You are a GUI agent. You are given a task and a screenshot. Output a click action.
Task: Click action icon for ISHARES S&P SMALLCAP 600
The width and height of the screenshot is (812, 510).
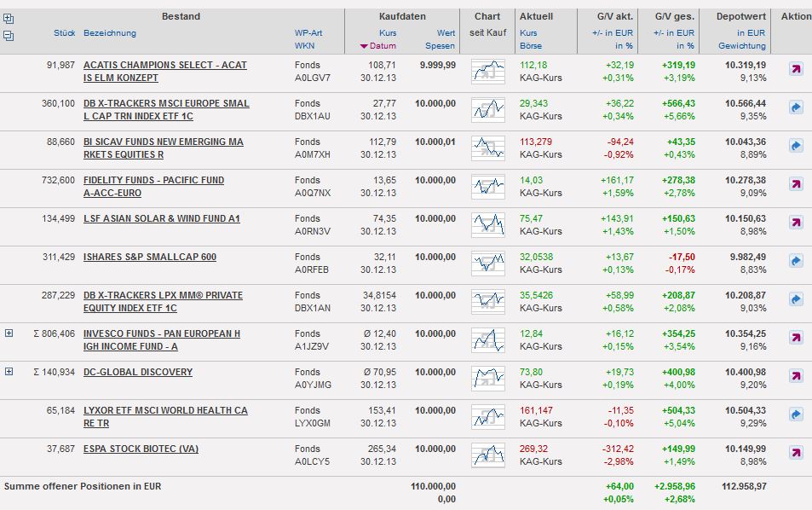[796, 261]
